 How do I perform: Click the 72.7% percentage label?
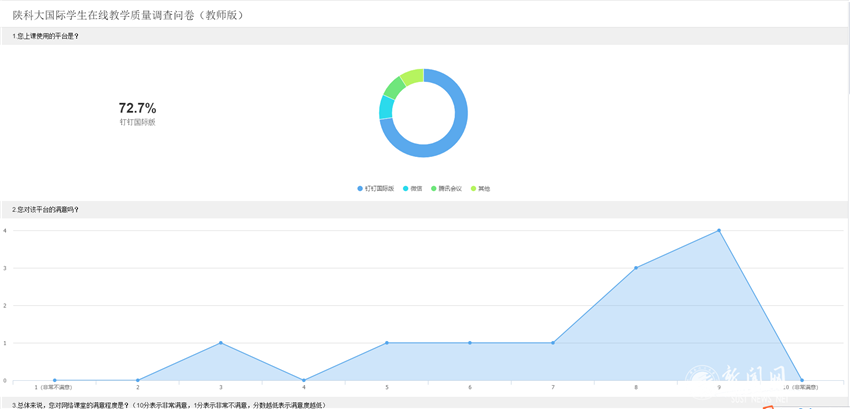tap(137, 108)
